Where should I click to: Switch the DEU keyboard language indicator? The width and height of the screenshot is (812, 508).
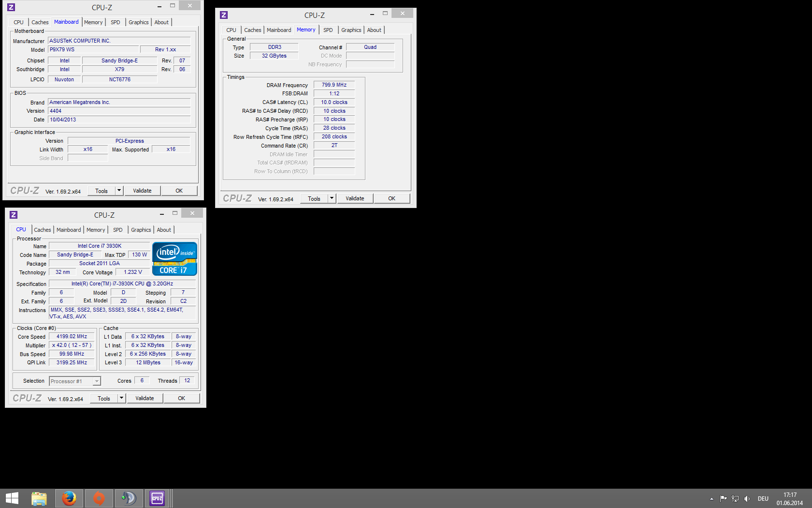(763, 499)
